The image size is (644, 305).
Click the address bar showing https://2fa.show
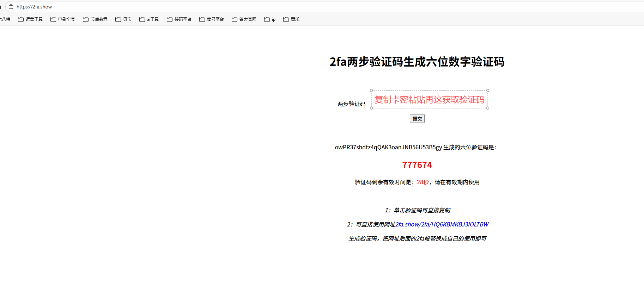coord(324,7)
